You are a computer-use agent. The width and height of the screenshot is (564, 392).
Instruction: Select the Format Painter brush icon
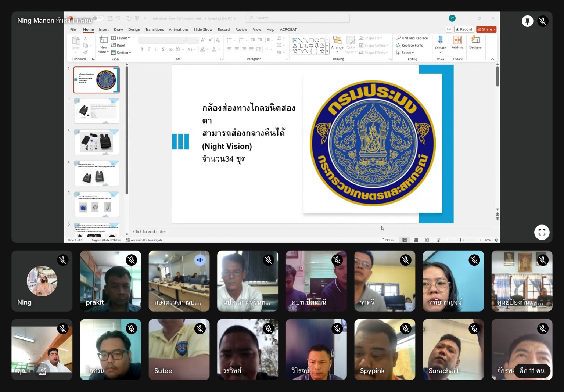pos(85,53)
